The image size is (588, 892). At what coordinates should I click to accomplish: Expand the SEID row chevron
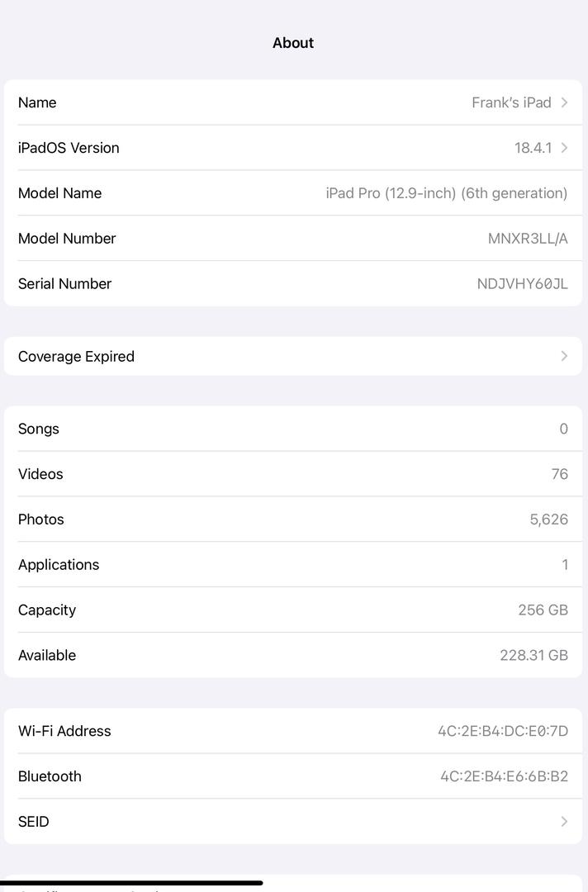565,822
